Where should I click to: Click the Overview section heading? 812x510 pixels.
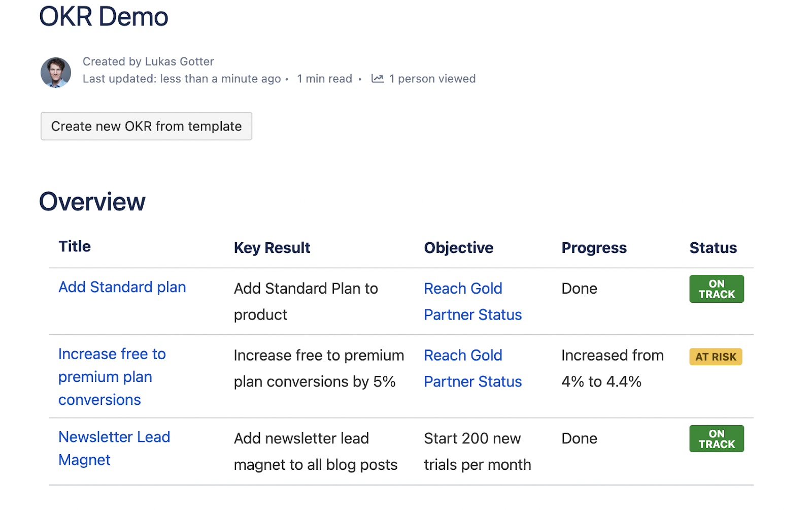(92, 201)
